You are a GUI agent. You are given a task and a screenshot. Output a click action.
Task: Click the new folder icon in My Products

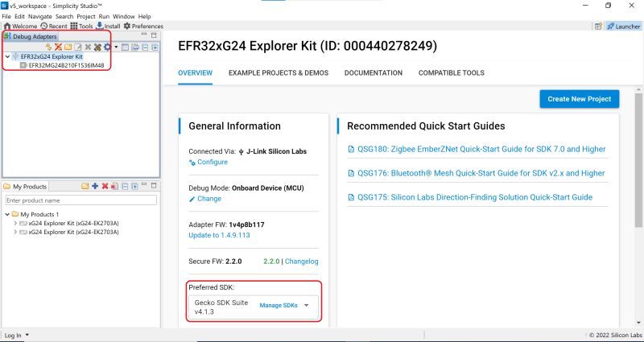click(x=85, y=186)
